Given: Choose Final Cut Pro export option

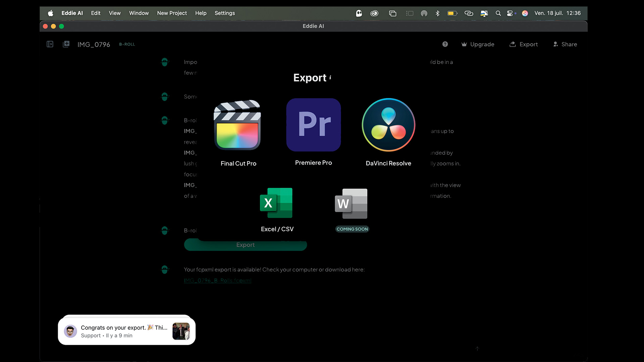Looking at the screenshot, I should pos(238,126).
